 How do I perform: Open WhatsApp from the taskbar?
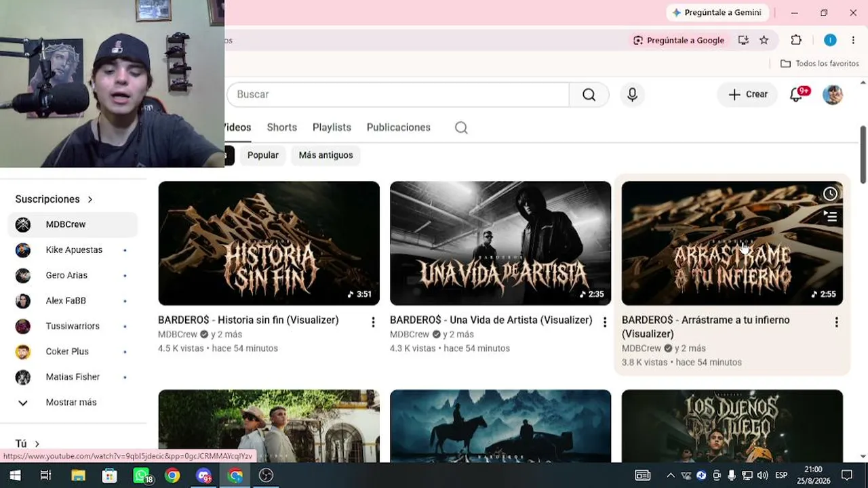[142, 476]
